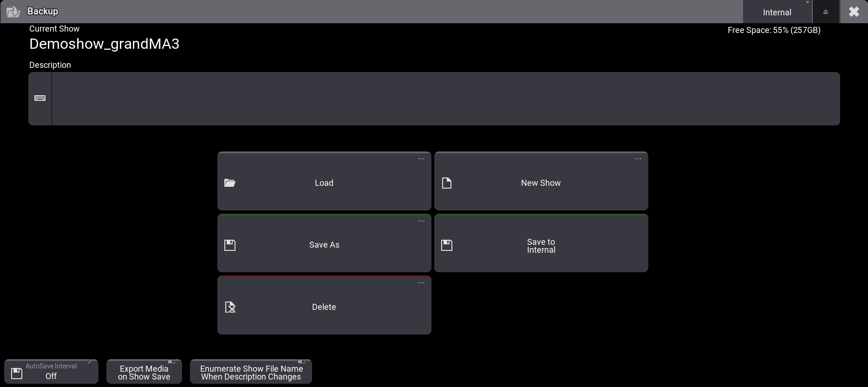Click the AutoSave floppy disk icon
This screenshot has width=868, height=387.
coord(17,373)
